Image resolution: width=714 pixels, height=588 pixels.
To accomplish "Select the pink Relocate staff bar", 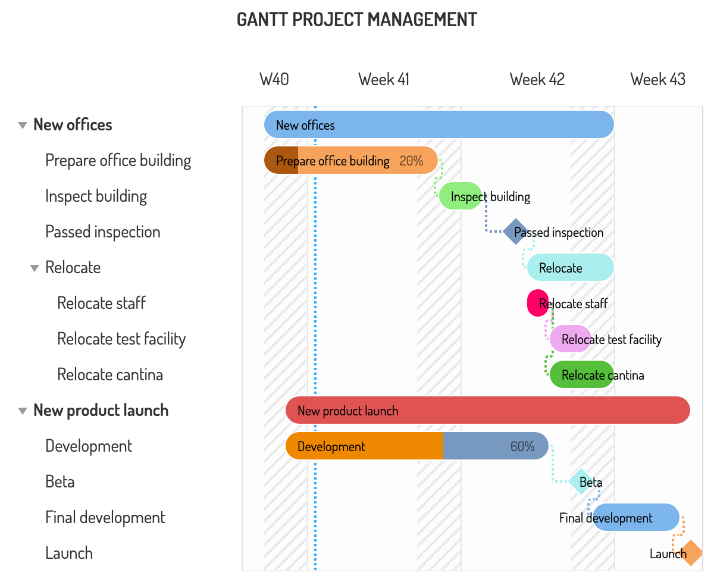I will pos(537,303).
